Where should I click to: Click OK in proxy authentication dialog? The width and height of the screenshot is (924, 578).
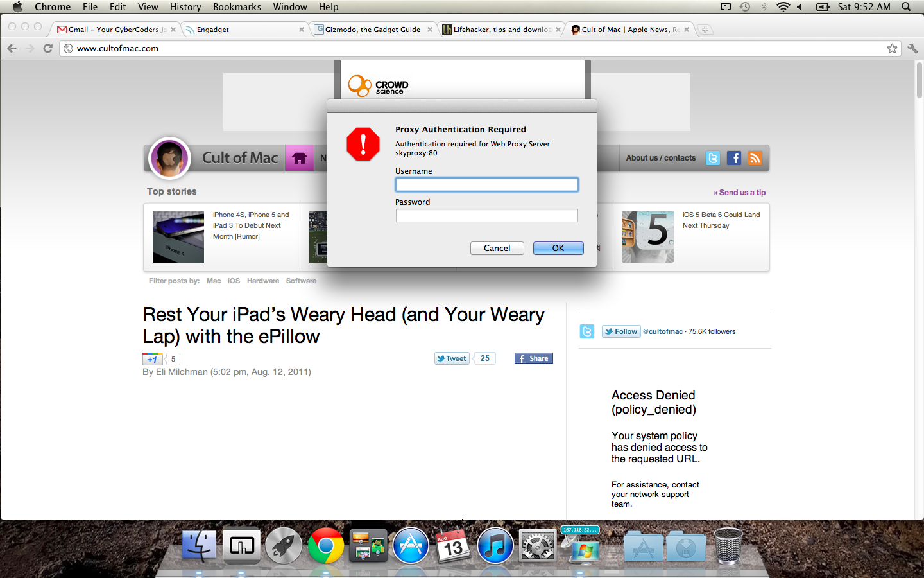coord(558,248)
